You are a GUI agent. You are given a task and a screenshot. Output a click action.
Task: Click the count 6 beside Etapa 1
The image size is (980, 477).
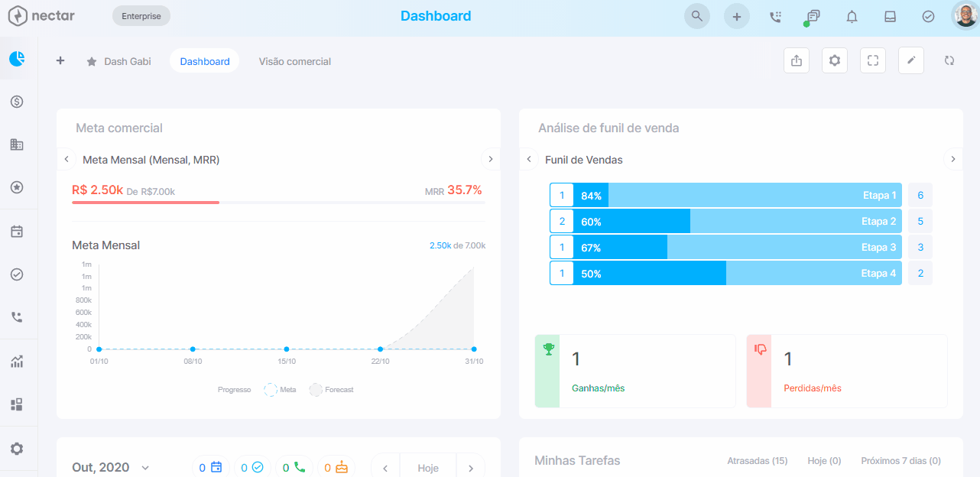coord(920,196)
